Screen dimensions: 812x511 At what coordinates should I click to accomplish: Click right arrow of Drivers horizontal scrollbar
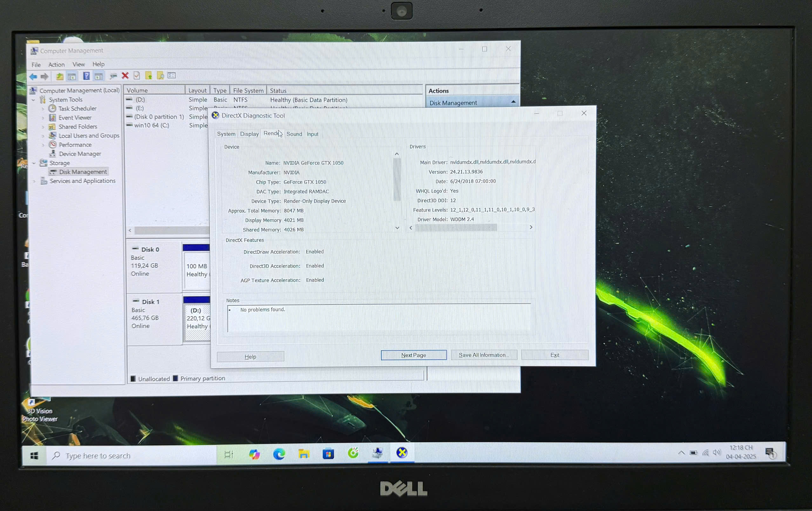531,227
